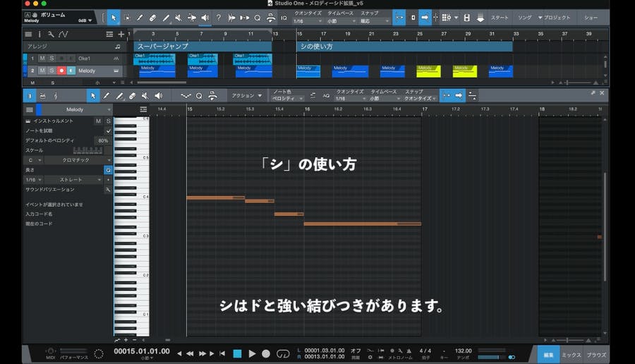Open sound variation wrench icon

coord(108,190)
